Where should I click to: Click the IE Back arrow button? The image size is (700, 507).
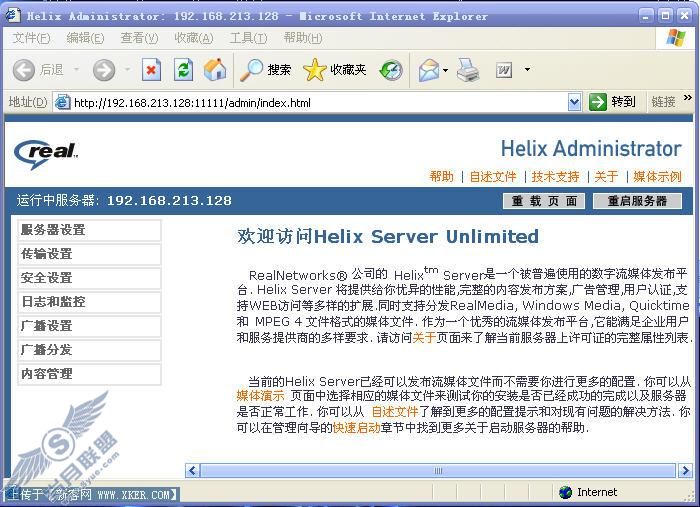tap(24, 70)
